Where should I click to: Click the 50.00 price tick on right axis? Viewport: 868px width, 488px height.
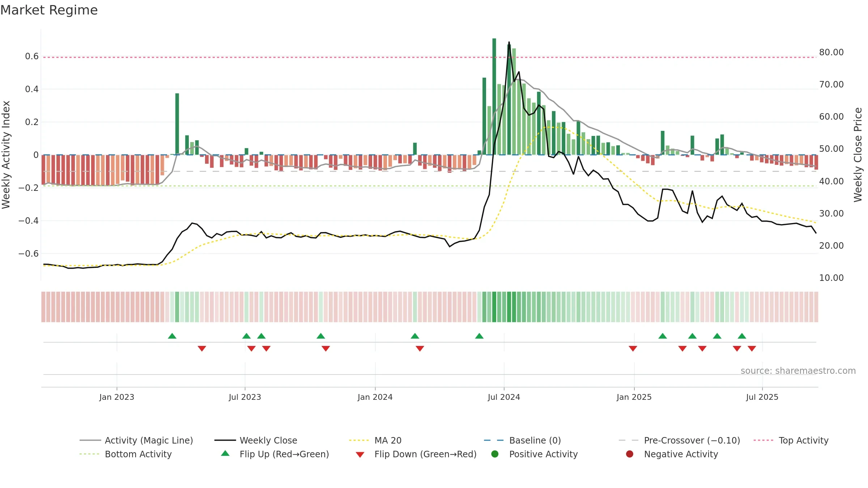(x=831, y=149)
